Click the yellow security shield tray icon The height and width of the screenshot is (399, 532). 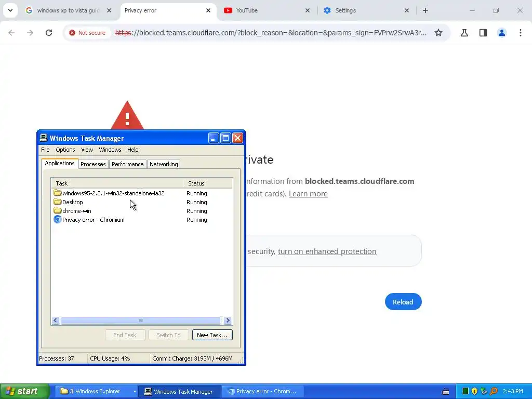[x=474, y=391]
